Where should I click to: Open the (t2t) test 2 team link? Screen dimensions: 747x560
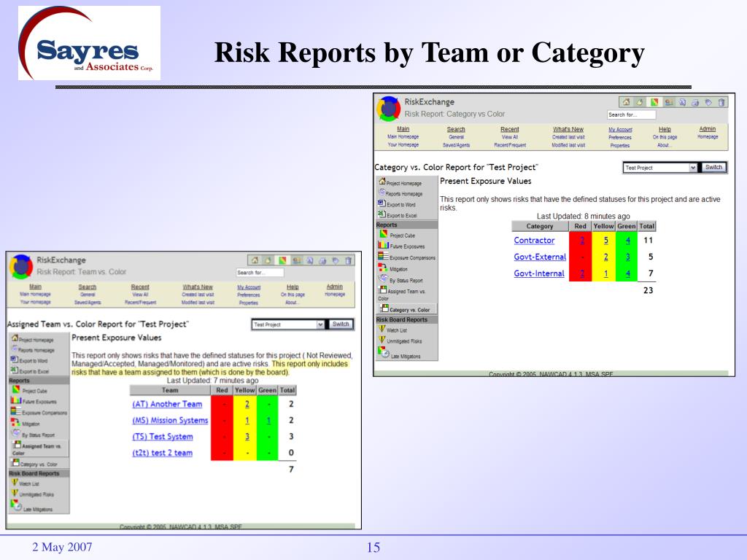(x=163, y=452)
